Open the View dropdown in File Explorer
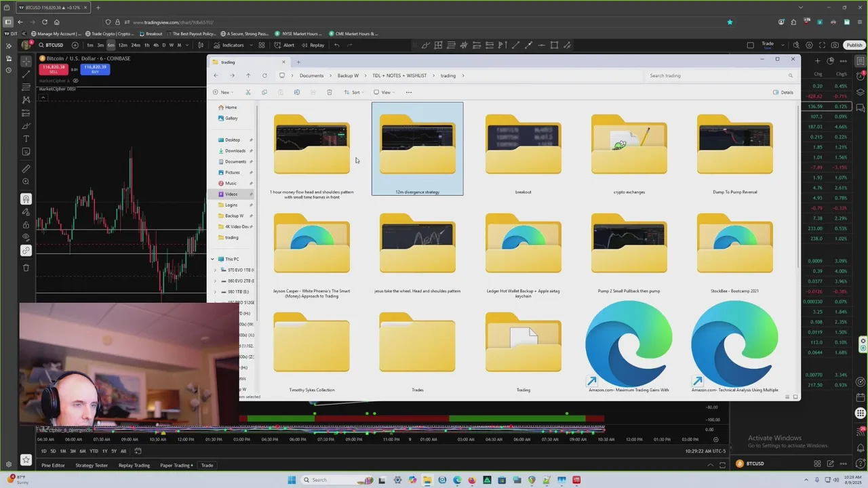Viewport: 868px width, 488px height. tap(384, 92)
